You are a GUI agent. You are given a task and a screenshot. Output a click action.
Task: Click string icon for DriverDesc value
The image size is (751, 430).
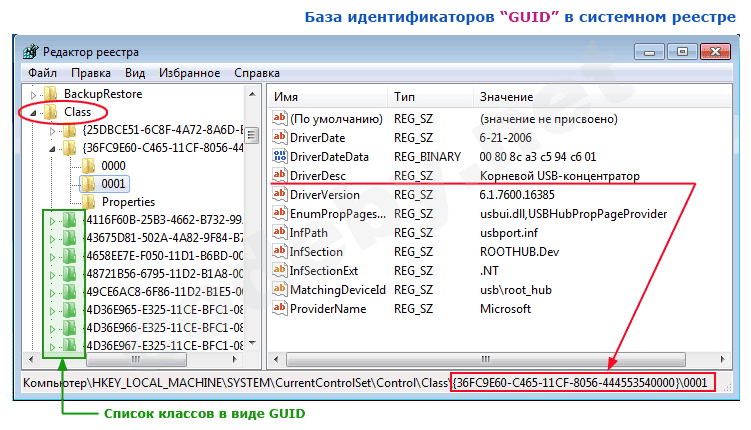click(280, 174)
